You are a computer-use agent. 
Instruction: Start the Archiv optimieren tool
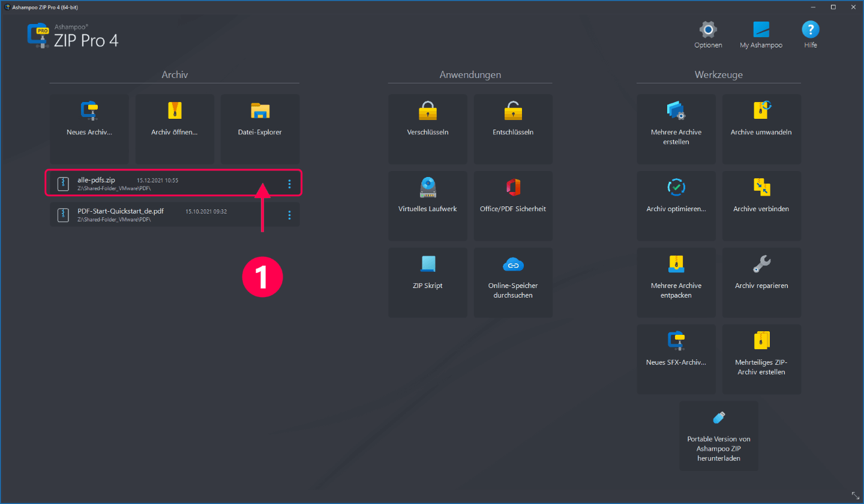(x=676, y=206)
